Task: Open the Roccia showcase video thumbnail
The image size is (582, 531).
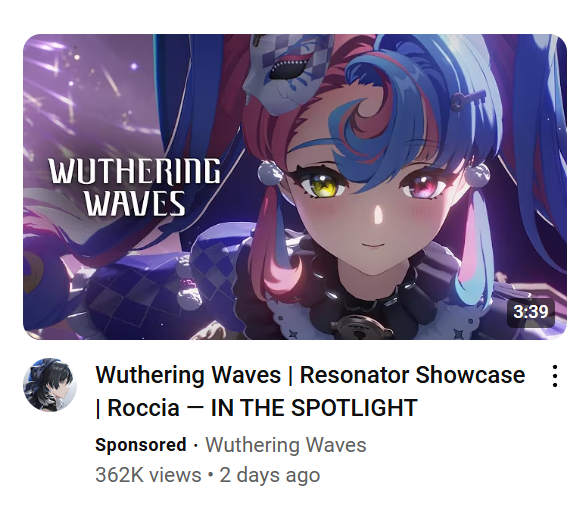Action: tap(295, 187)
